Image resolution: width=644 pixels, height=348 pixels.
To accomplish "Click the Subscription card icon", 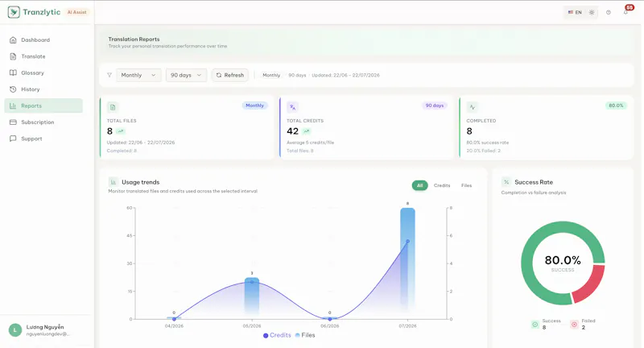I will point(13,122).
